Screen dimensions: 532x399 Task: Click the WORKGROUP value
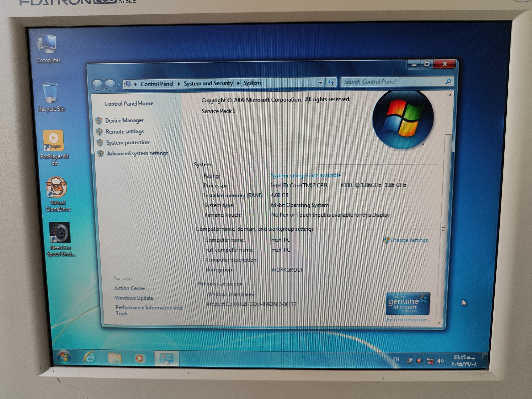[287, 270]
